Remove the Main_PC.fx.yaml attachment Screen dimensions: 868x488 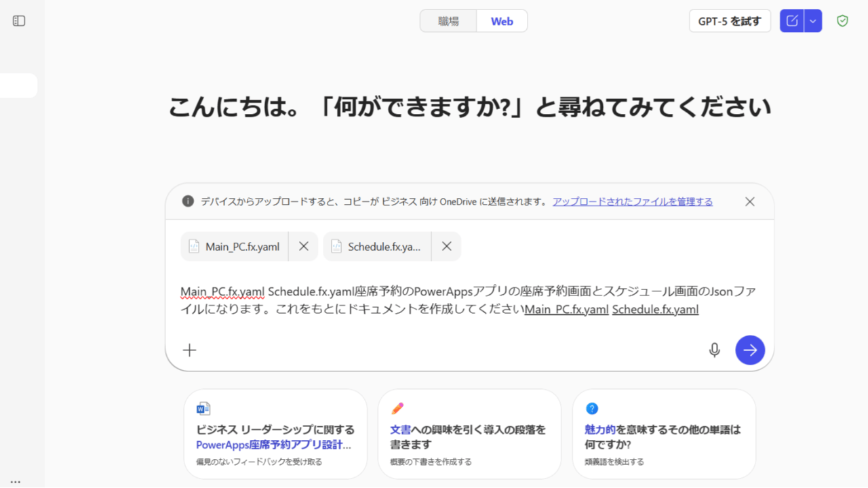tap(304, 247)
